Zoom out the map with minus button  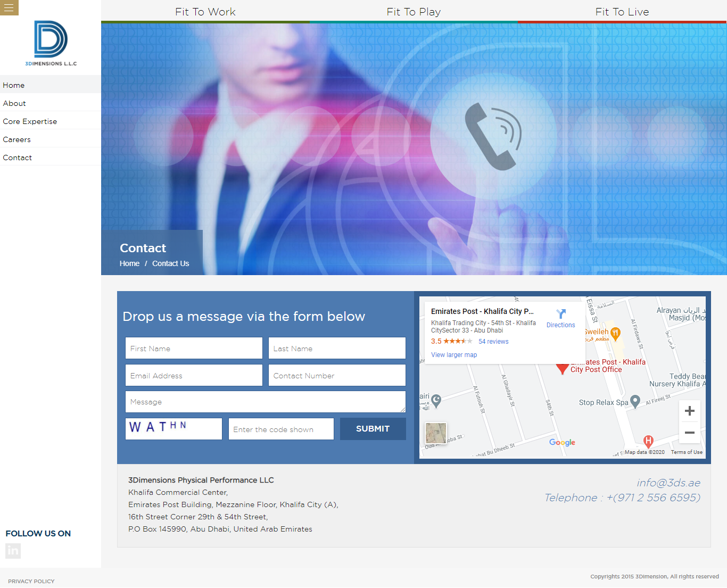[690, 433]
